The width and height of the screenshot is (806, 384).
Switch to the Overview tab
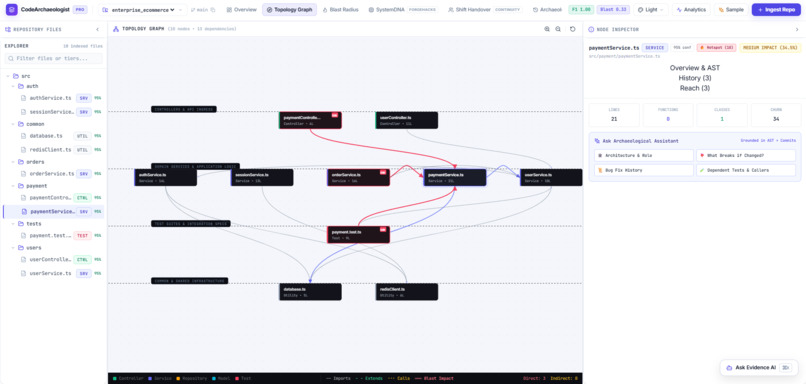tap(242, 10)
